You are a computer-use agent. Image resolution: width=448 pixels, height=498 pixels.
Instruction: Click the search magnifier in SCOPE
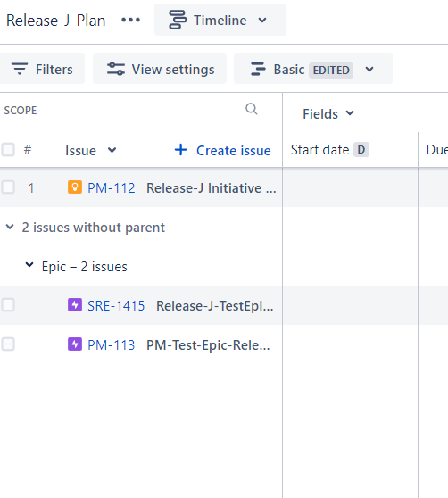coord(251,109)
